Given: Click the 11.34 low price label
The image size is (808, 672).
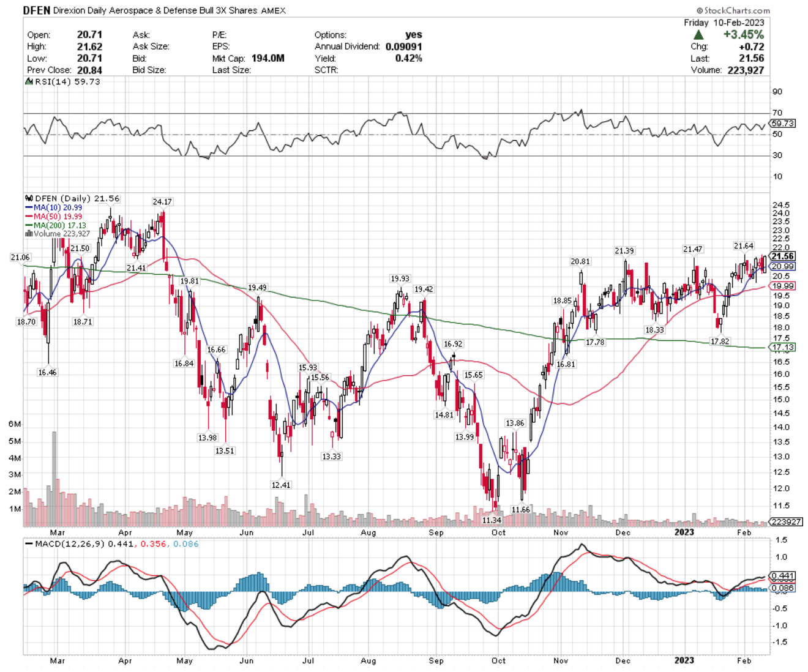Looking at the screenshot, I should point(492,520).
